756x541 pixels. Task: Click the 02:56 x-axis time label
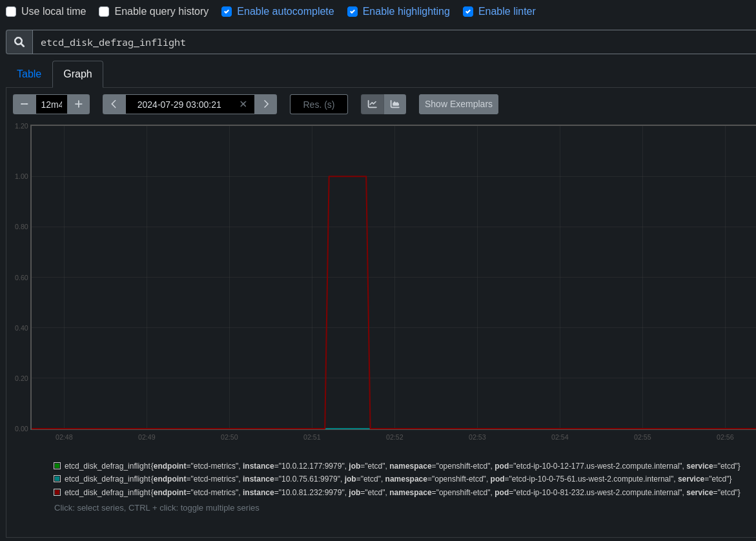point(725,437)
